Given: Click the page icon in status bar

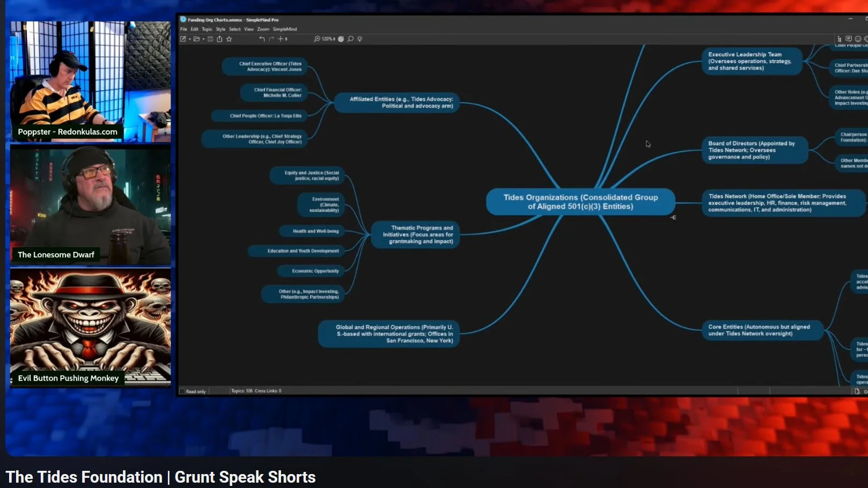Looking at the screenshot, I should [857, 391].
